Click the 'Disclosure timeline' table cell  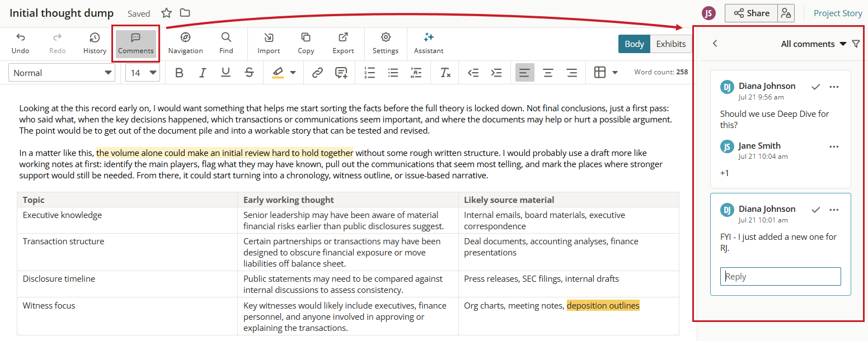tap(127, 284)
